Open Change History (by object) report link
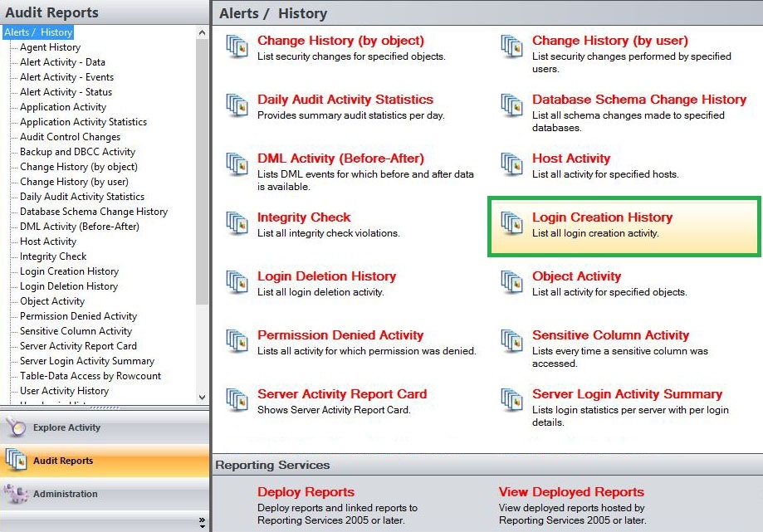The height and width of the screenshot is (532, 763). click(x=340, y=41)
